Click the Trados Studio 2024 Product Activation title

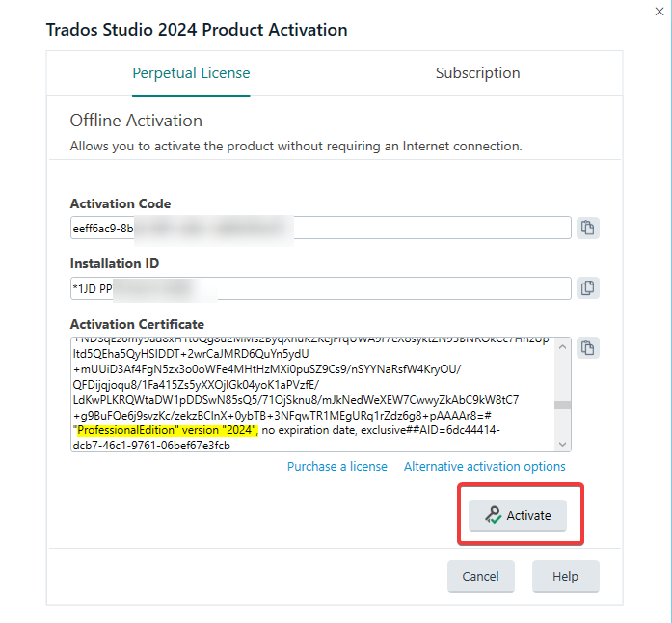pos(197,30)
